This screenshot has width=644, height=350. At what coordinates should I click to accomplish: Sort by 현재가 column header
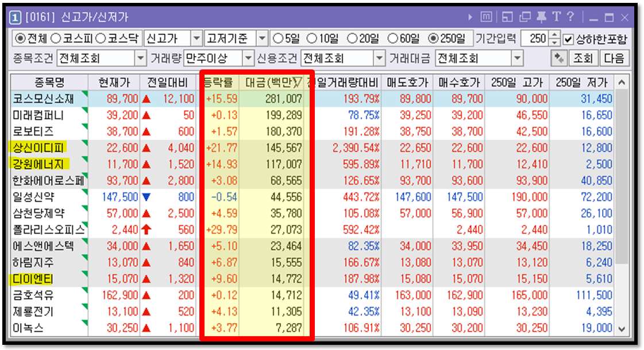pyautogui.click(x=114, y=83)
